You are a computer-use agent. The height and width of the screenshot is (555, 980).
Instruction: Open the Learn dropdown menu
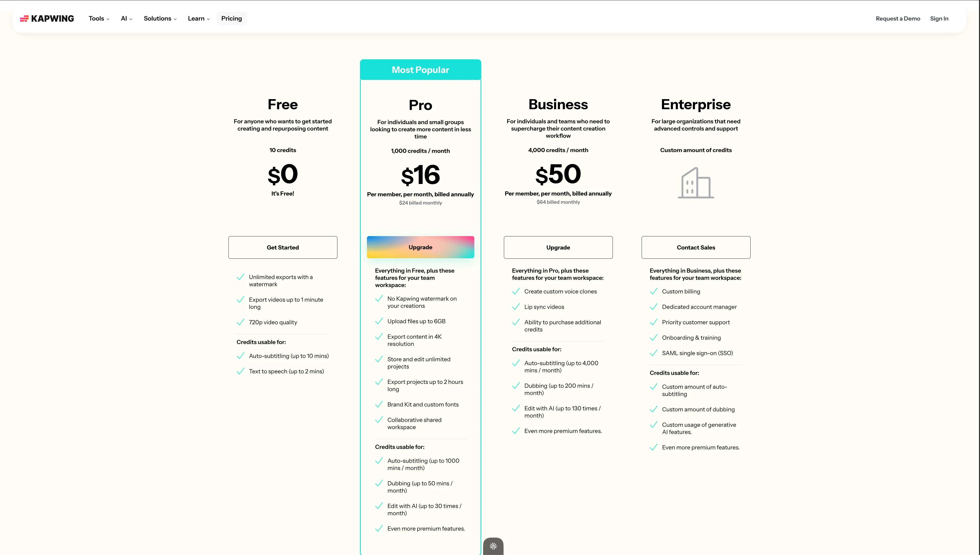point(199,18)
